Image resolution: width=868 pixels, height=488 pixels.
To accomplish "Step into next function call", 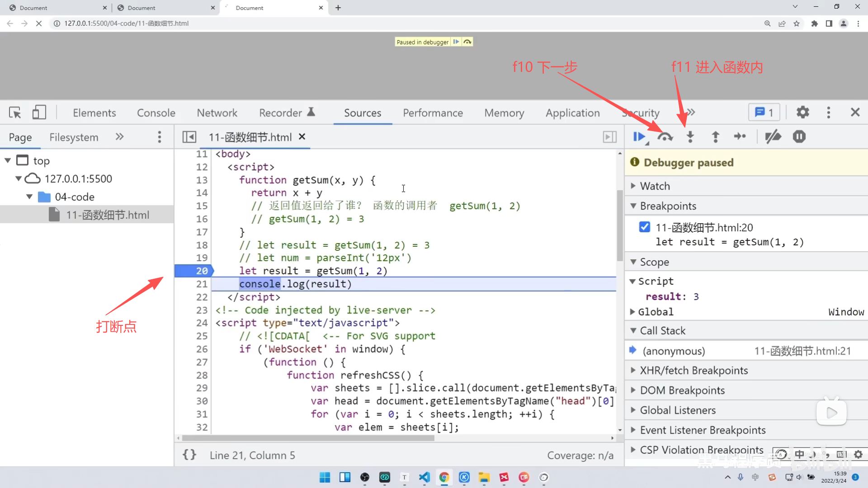I will click(x=690, y=136).
